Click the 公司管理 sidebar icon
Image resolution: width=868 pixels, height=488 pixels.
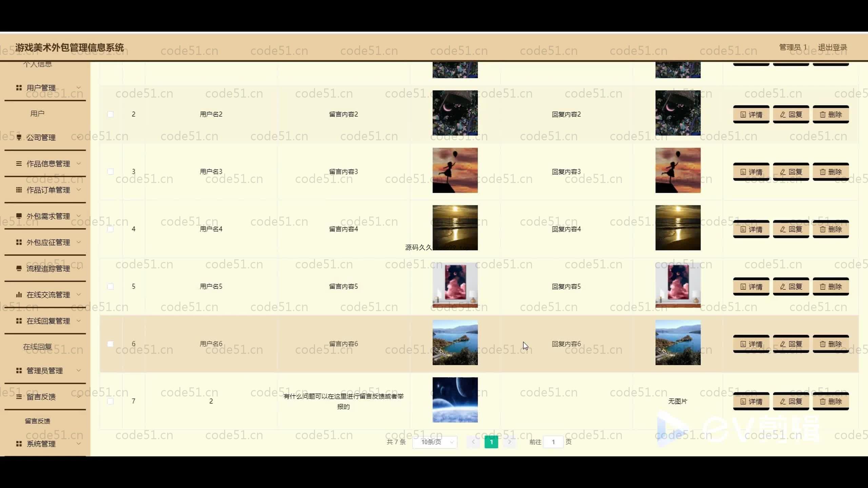pyautogui.click(x=19, y=137)
